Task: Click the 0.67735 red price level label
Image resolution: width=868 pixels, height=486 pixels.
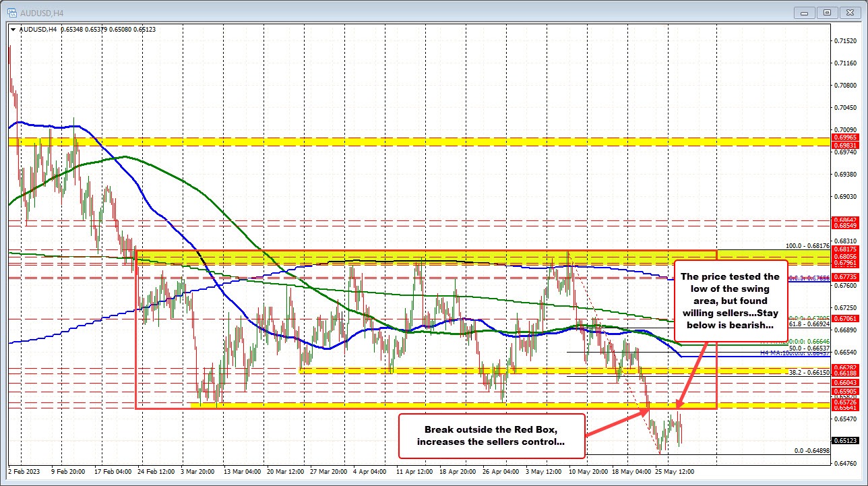Action: click(848, 277)
